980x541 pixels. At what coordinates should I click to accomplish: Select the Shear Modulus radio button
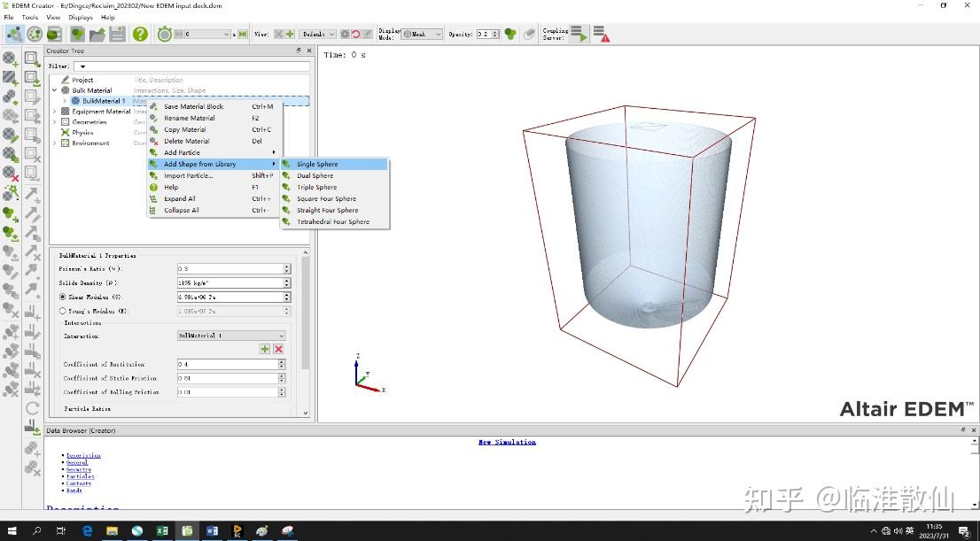62,297
